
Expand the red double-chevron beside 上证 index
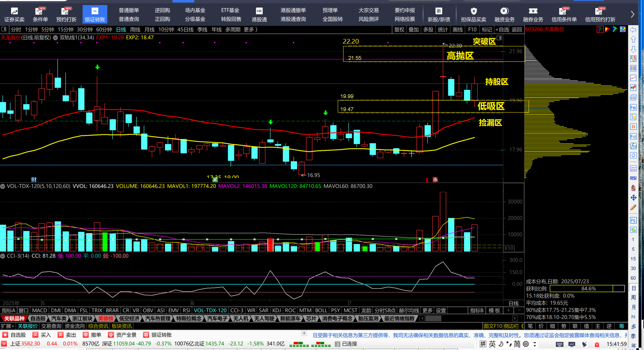pyautogui.click(x=4, y=344)
